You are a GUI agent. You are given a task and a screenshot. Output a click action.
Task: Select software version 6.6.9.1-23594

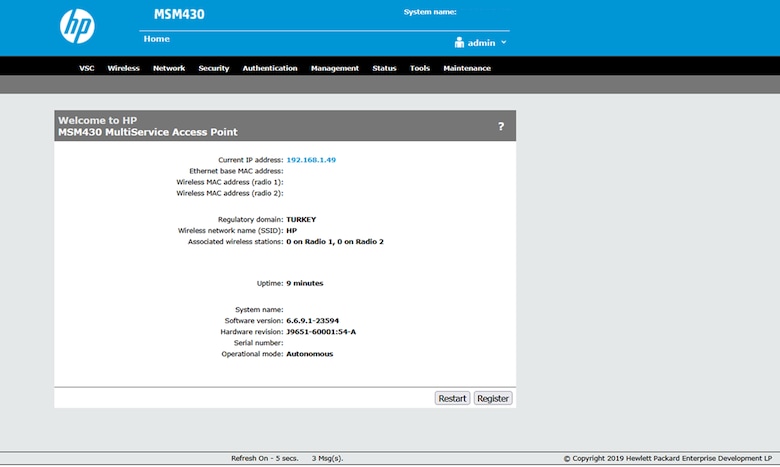[312, 320]
